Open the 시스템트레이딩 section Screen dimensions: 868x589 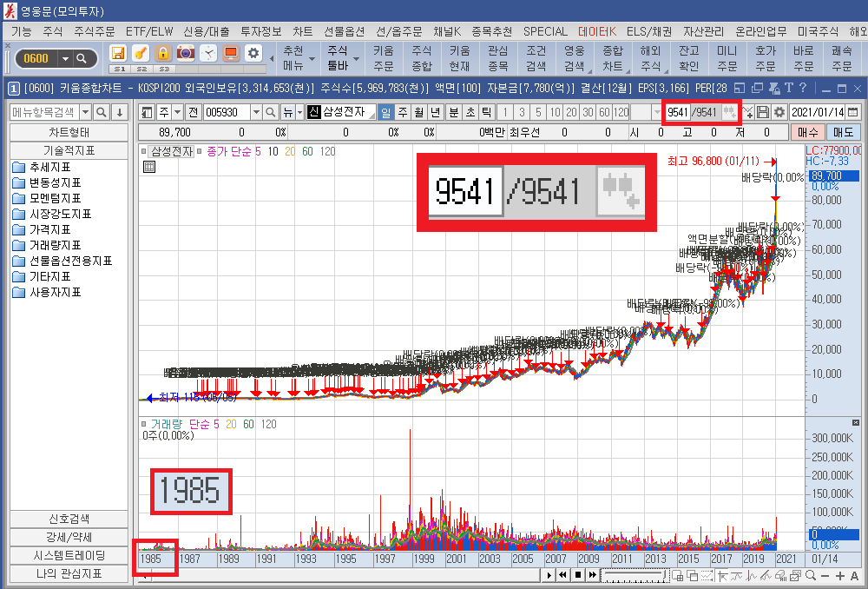[69, 555]
